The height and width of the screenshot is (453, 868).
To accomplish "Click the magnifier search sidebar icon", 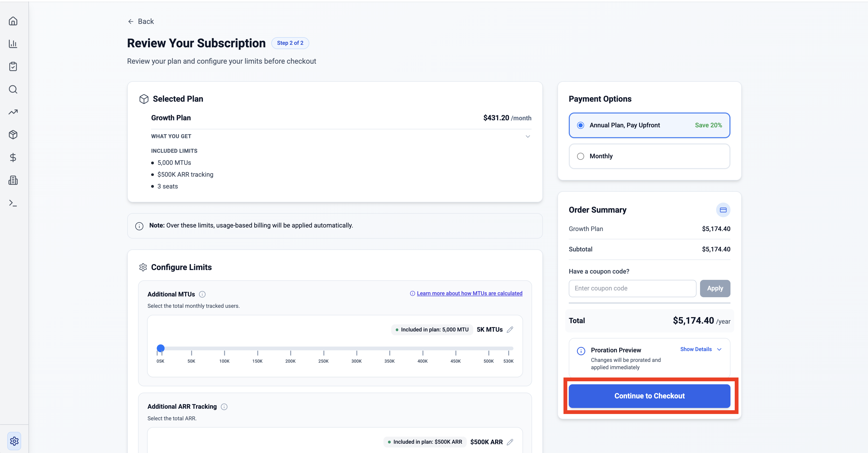I will [x=13, y=89].
